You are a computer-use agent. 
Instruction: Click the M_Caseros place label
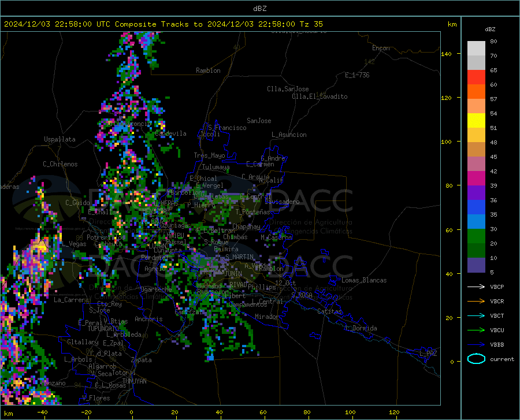(276, 237)
